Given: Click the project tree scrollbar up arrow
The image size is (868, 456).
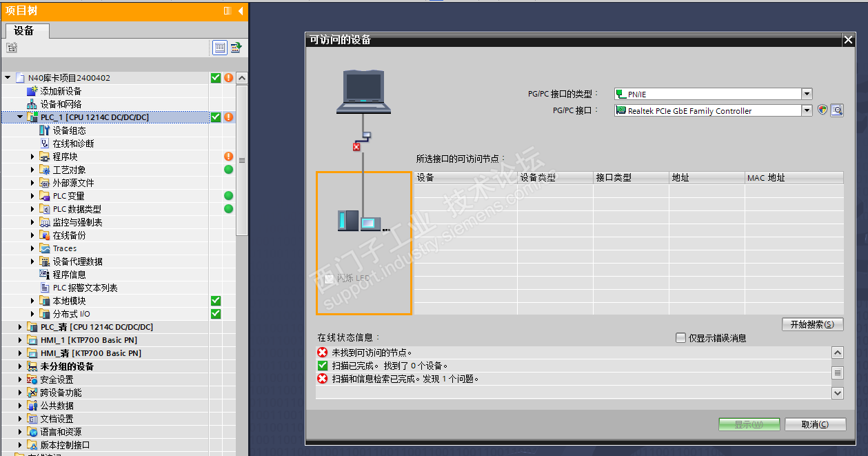Looking at the screenshot, I should click(241, 78).
